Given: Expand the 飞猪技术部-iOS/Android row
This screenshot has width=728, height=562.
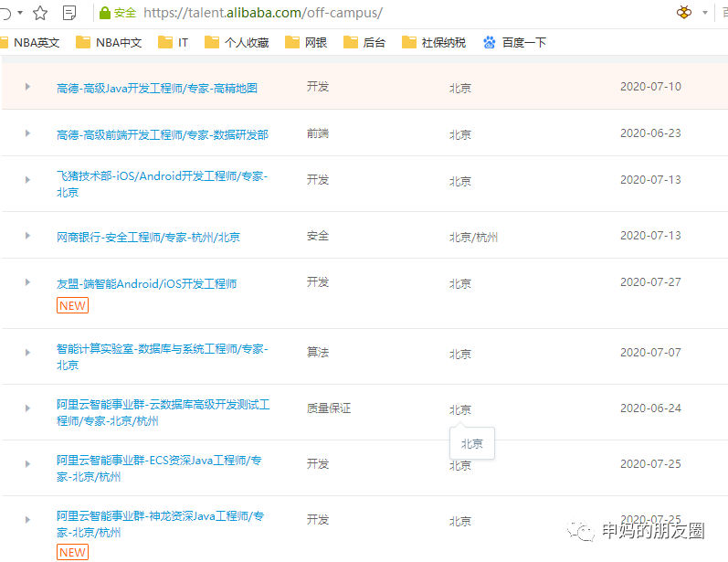Looking at the screenshot, I should click(x=27, y=180).
